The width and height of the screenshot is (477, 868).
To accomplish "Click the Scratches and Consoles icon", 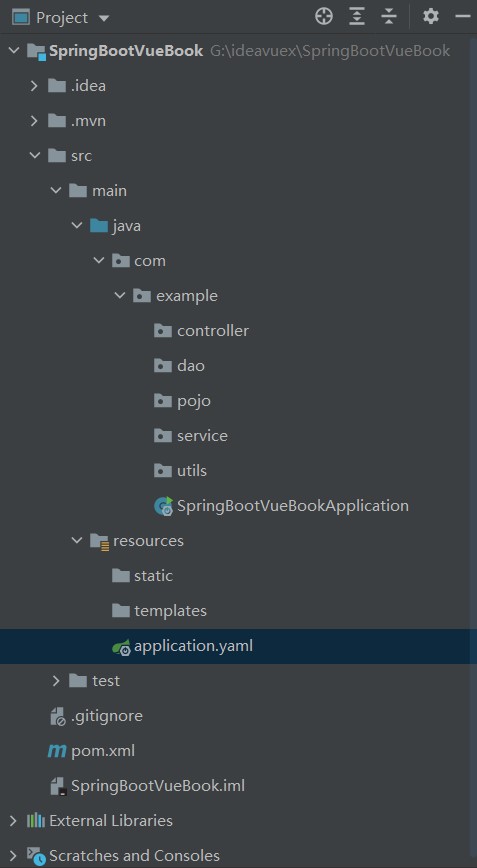I will (37, 856).
